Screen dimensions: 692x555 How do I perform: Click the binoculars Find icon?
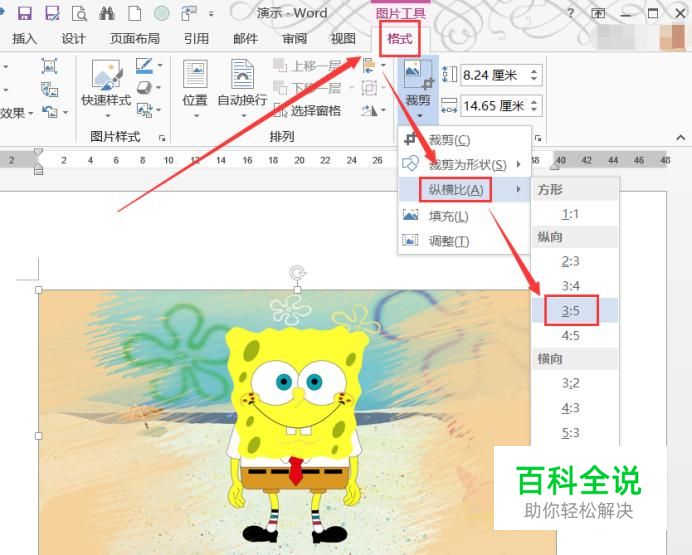point(107,13)
